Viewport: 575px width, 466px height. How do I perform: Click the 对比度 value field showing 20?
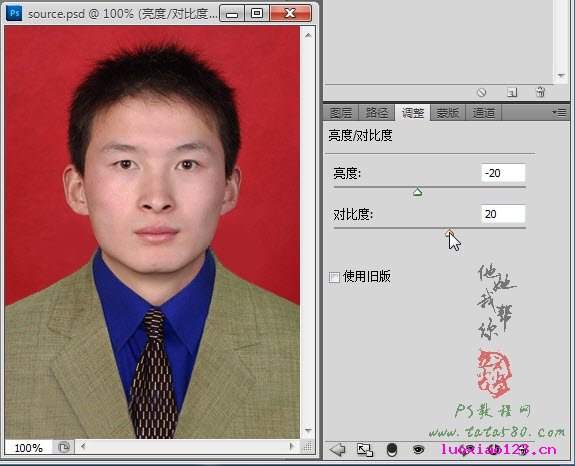[x=503, y=214]
